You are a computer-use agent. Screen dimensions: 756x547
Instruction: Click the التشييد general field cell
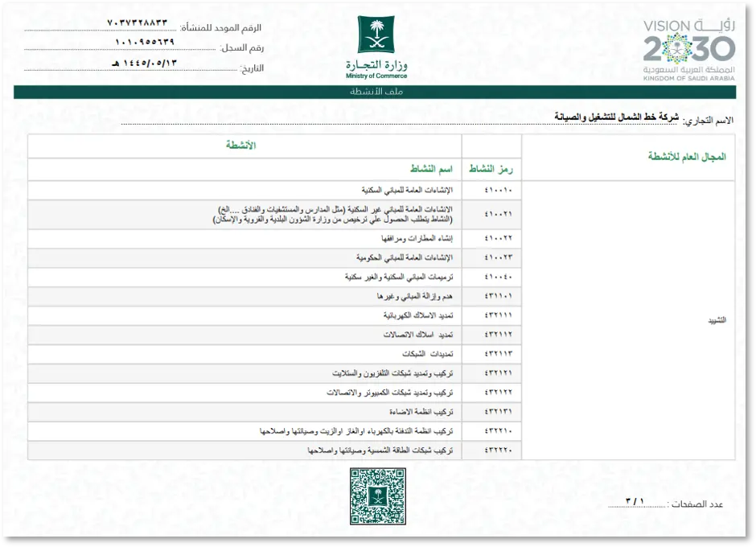point(628,320)
